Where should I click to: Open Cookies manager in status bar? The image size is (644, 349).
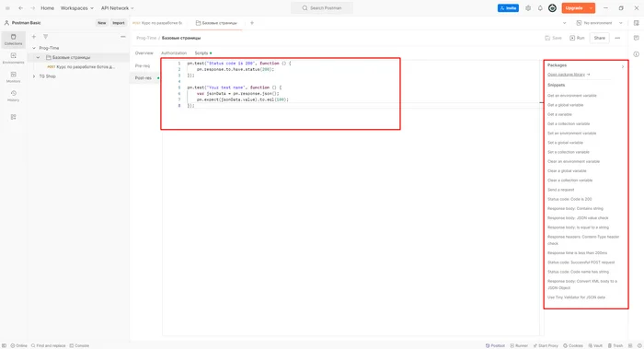click(x=572, y=345)
